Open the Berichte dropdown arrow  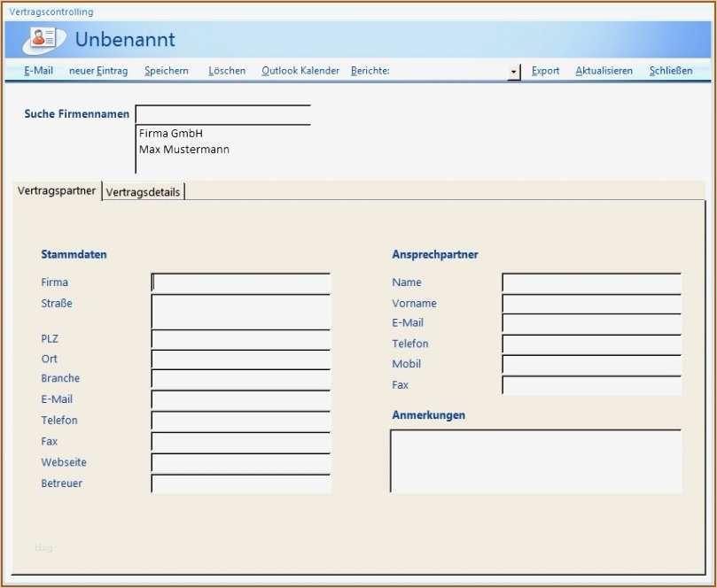tap(514, 72)
